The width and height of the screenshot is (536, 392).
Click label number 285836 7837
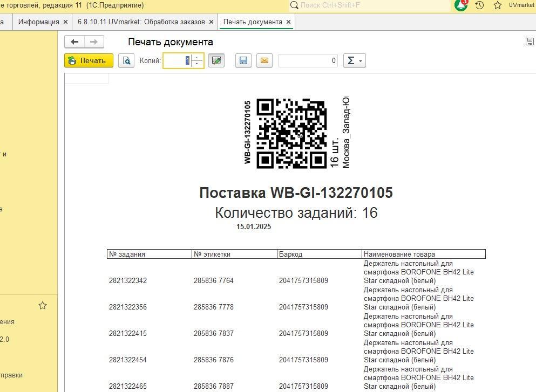[x=214, y=333]
